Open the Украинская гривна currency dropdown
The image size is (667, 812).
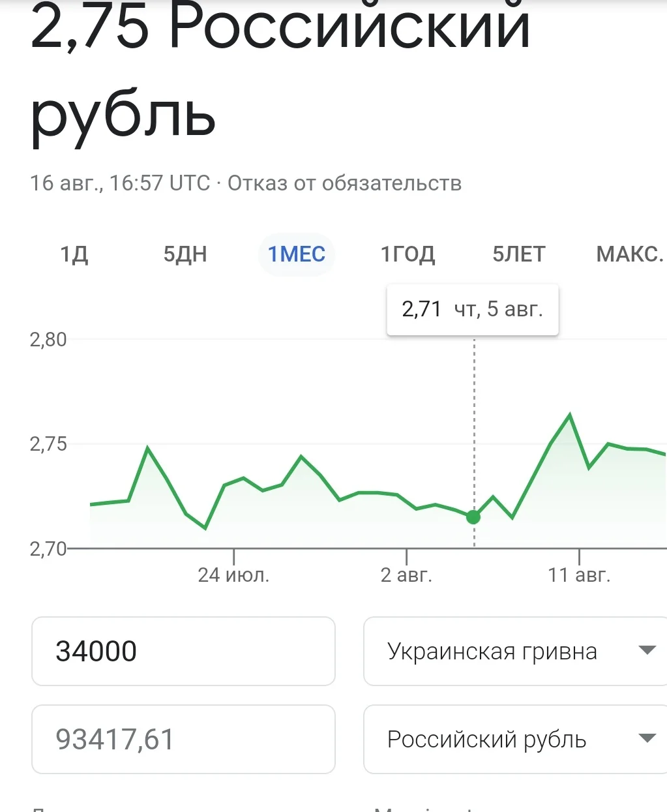tap(502, 651)
